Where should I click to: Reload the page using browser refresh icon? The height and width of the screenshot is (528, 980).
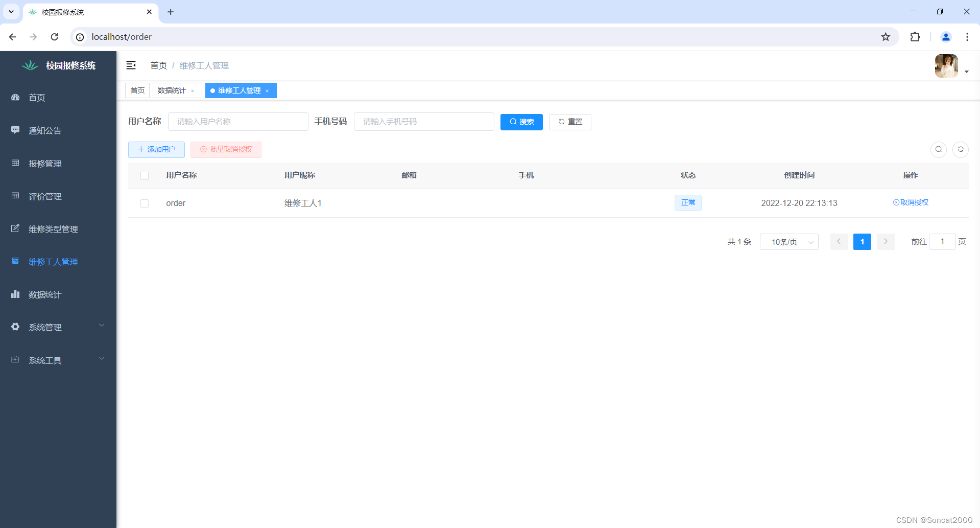pos(55,37)
